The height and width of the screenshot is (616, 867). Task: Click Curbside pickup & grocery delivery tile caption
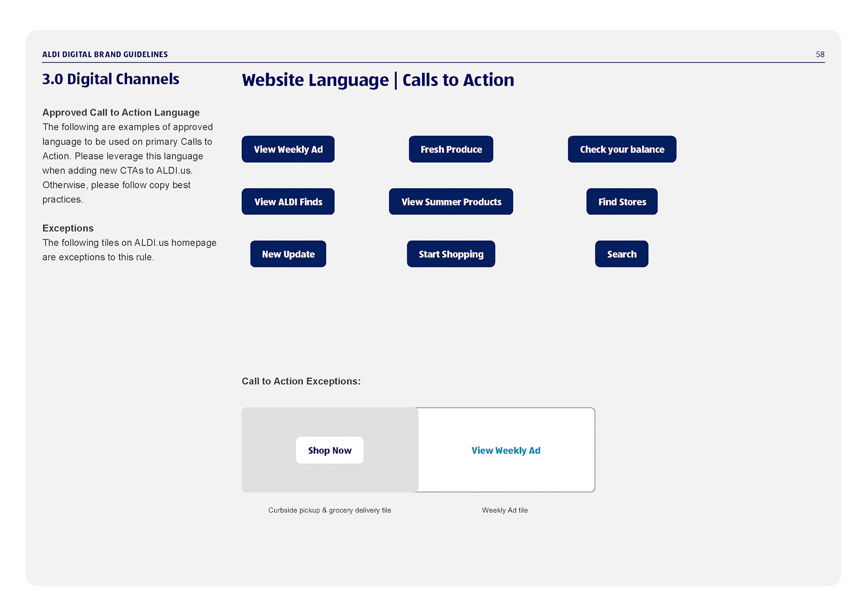(329, 510)
